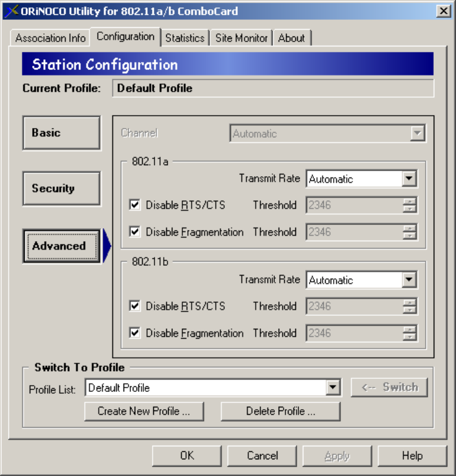This screenshot has width=456, height=476.
Task: Click Create New Profile button
Action: coord(144,411)
